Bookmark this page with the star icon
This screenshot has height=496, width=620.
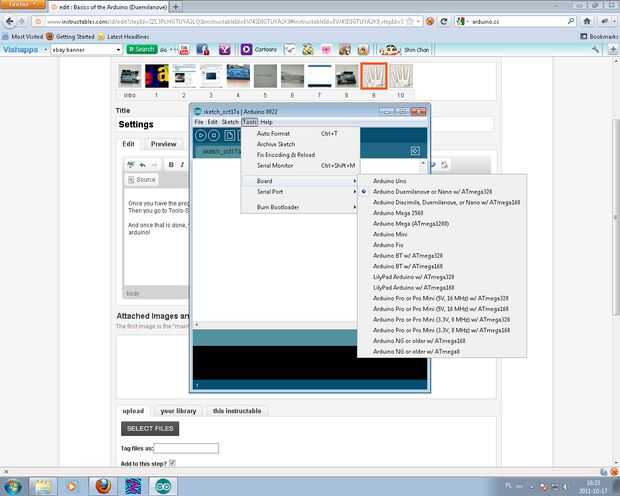[x=410, y=21]
